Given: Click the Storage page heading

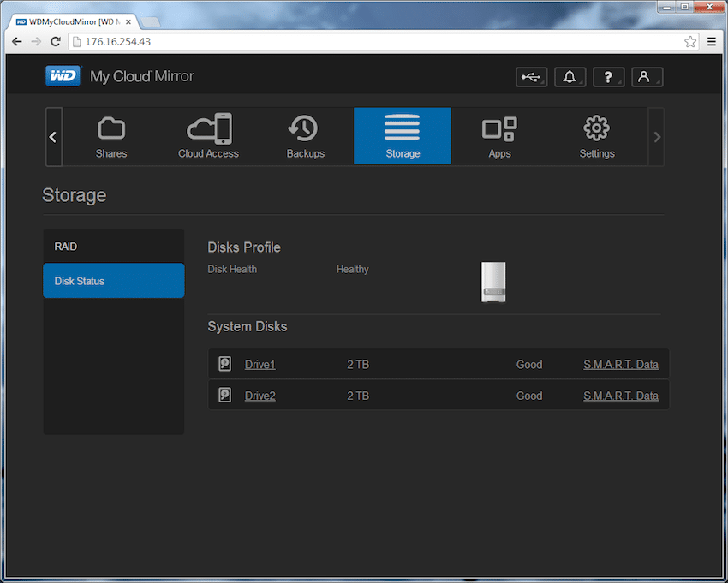Looking at the screenshot, I should 75,195.
